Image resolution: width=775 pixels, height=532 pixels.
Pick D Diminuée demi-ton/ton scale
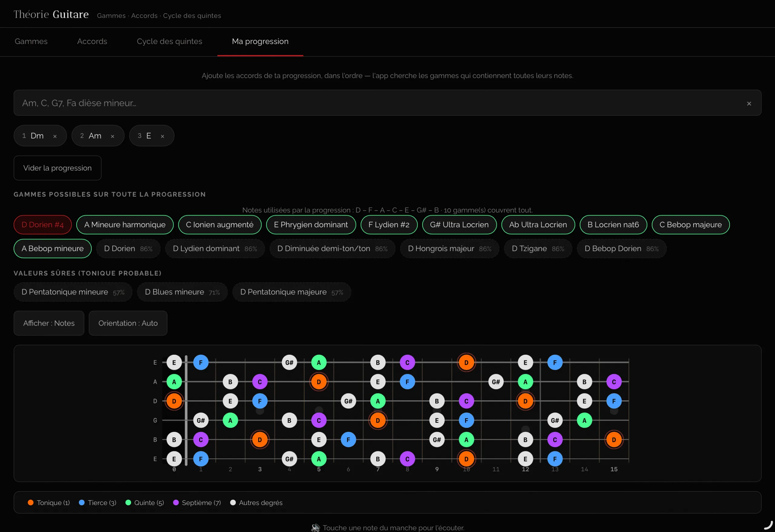pos(332,249)
